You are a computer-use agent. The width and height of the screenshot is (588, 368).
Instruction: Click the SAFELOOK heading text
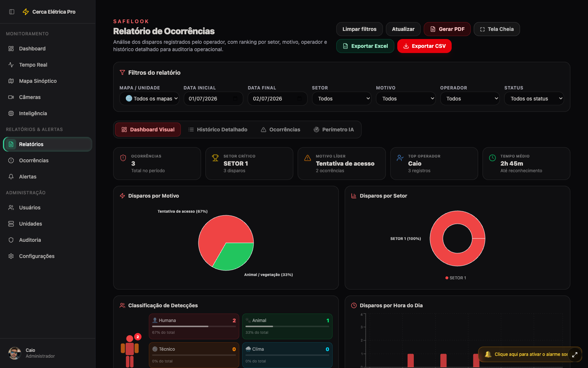[131, 21]
